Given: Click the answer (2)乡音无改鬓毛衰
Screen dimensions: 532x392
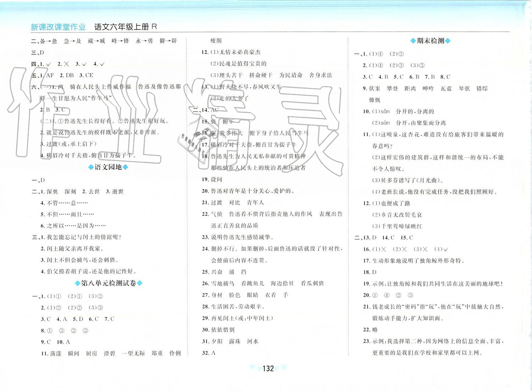Looking at the screenshot, I should pyautogui.click(x=397, y=215).
